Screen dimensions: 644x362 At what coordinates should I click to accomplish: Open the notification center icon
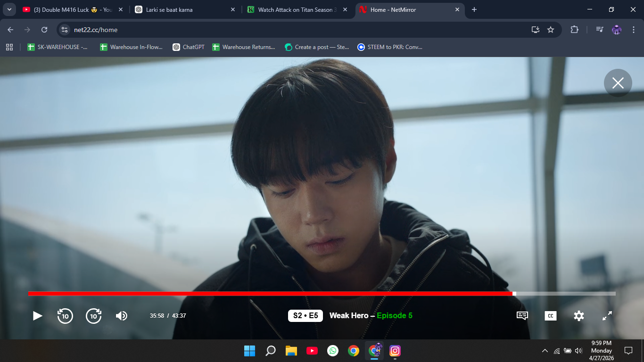coord(628,351)
